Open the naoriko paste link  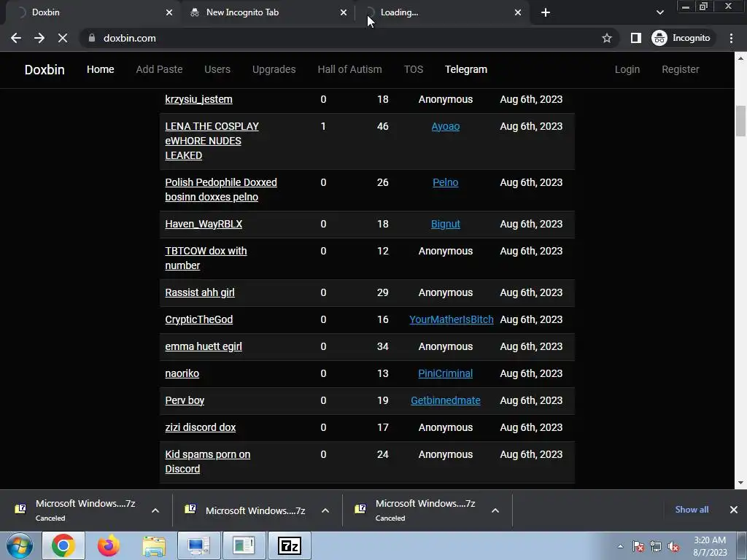coord(182,373)
